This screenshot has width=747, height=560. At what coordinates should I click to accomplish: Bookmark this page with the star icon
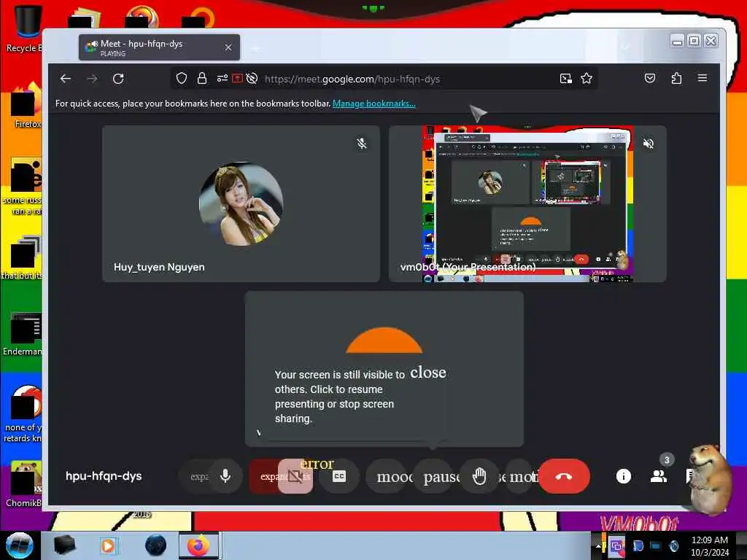click(587, 78)
